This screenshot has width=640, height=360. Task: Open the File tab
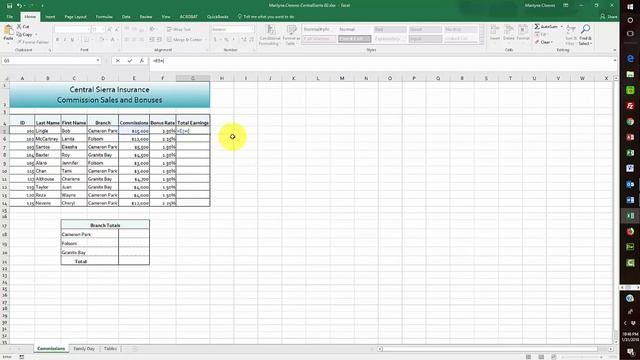pos(10,17)
